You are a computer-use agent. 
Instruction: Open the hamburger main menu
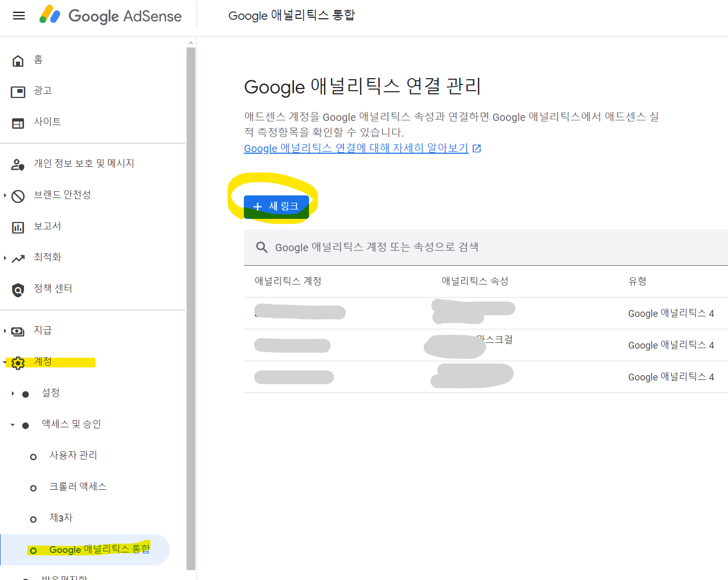pos(19,16)
